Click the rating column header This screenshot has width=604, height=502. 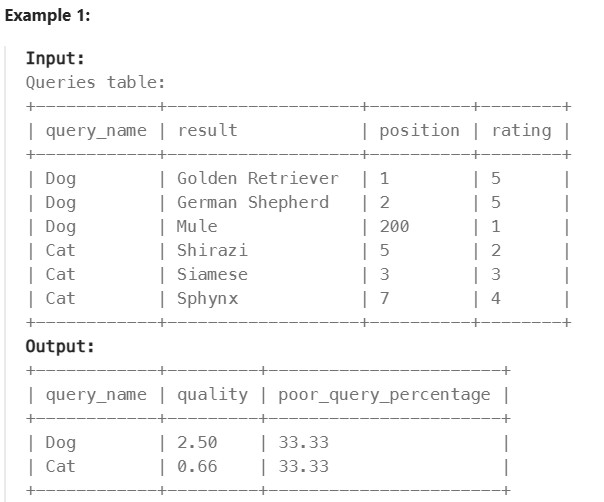click(x=521, y=130)
